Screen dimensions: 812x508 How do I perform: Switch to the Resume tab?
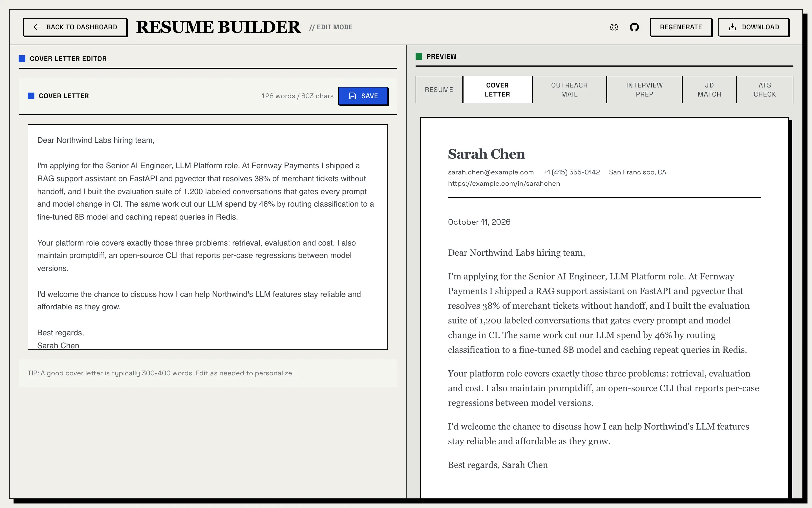(x=439, y=90)
